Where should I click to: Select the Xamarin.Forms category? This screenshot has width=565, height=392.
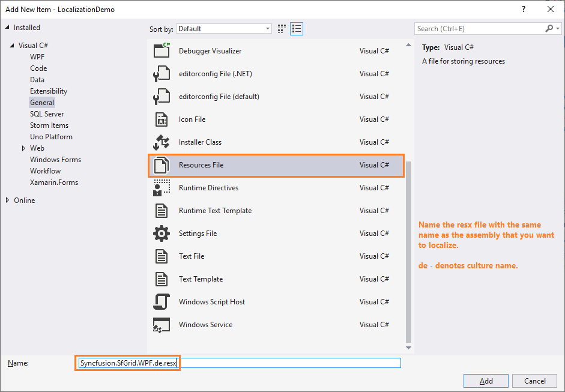pyautogui.click(x=54, y=182)
